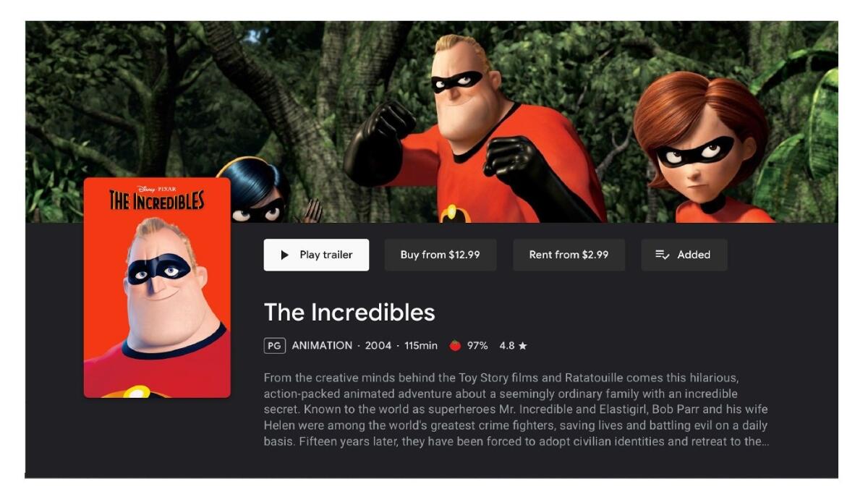The width and height of the screenshot is (868, 500).
Task: Click The Incredibles title heading
Action: (x=349, y=312)
